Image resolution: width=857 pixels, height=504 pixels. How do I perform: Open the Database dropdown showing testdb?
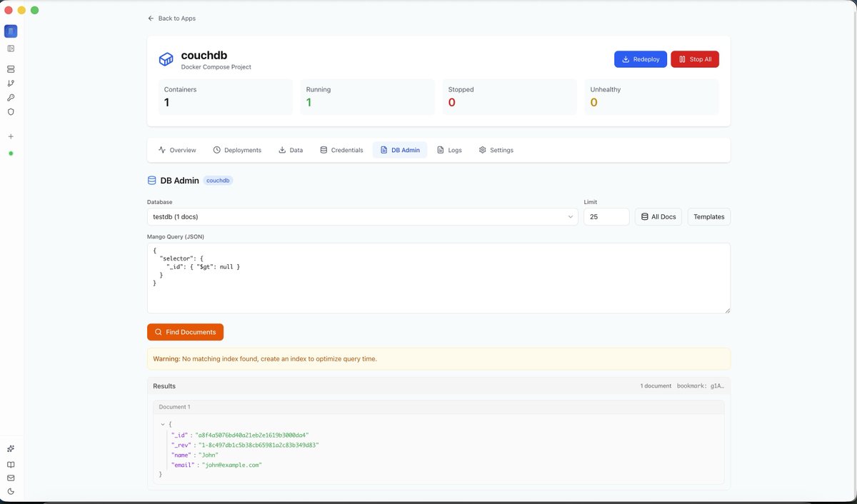[363, 216]
